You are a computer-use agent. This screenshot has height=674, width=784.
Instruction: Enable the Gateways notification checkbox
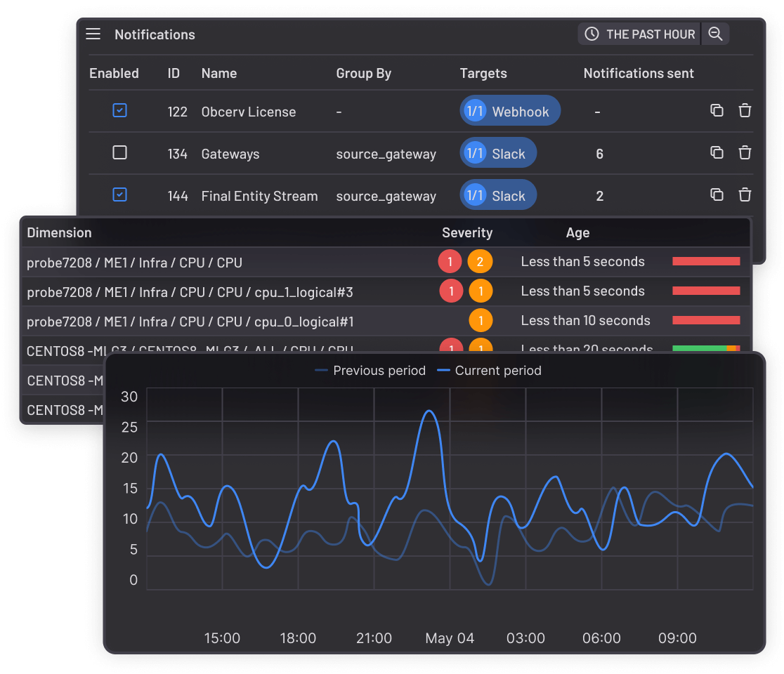(x=120, y=153)
